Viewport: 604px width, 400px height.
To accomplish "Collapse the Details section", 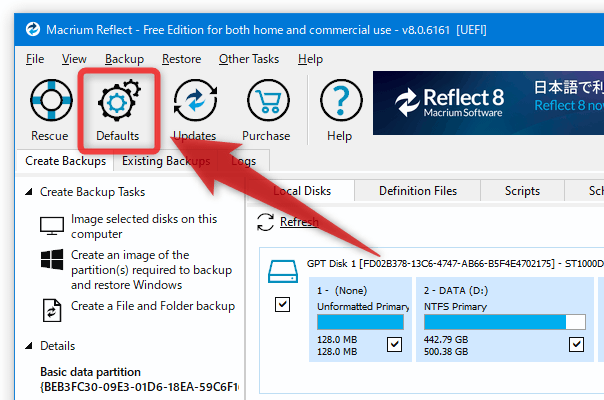I will click(29, 346).
